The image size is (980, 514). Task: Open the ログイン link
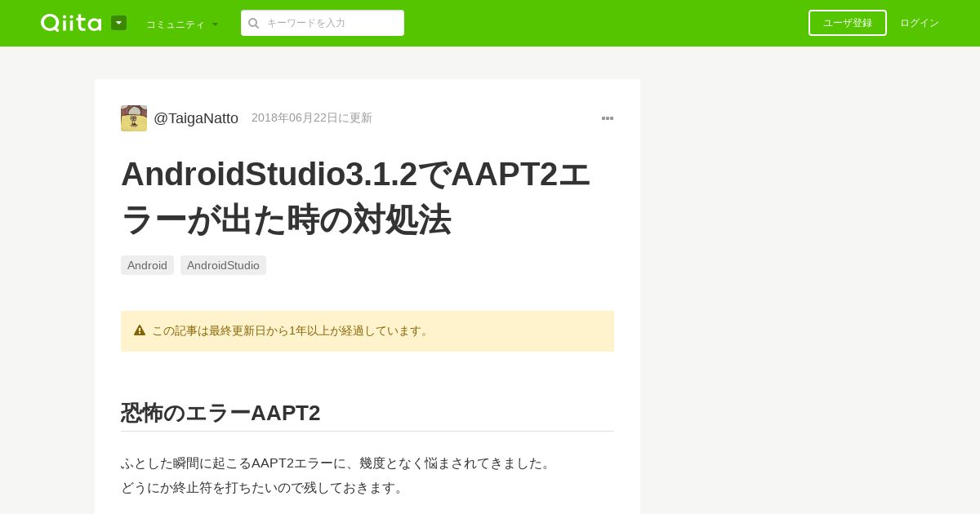pos(920,23)
